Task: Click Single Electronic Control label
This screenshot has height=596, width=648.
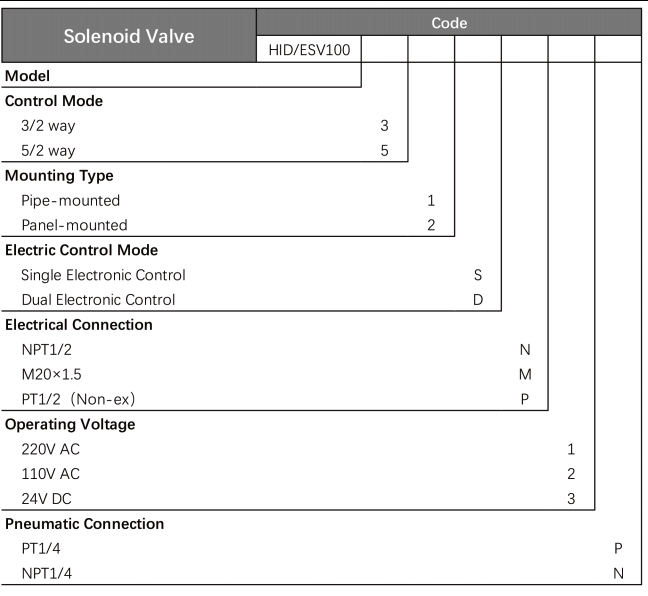Action: pos(103,275)
